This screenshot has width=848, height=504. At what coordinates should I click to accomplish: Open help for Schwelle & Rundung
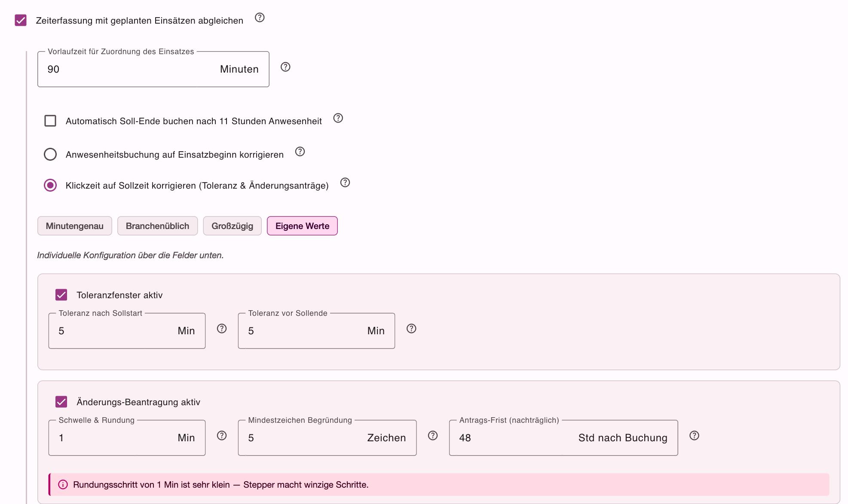pos(222,436)
